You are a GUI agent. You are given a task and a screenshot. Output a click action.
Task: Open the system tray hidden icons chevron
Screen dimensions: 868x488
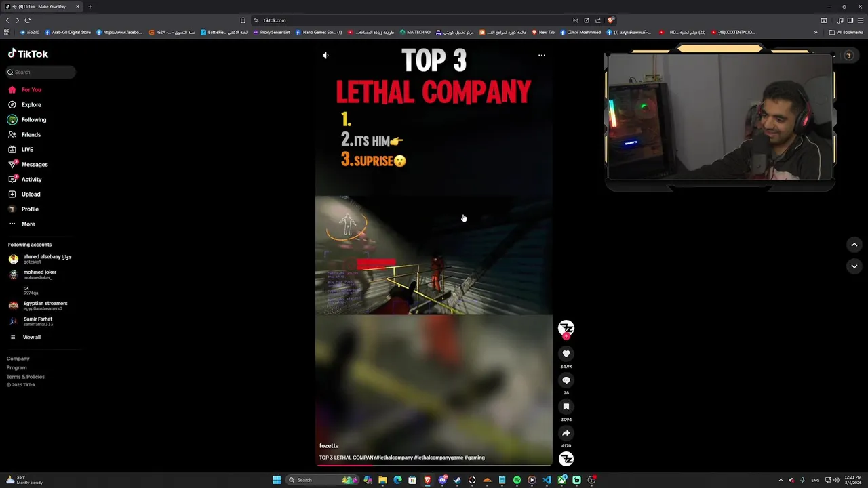pos(780,480)
